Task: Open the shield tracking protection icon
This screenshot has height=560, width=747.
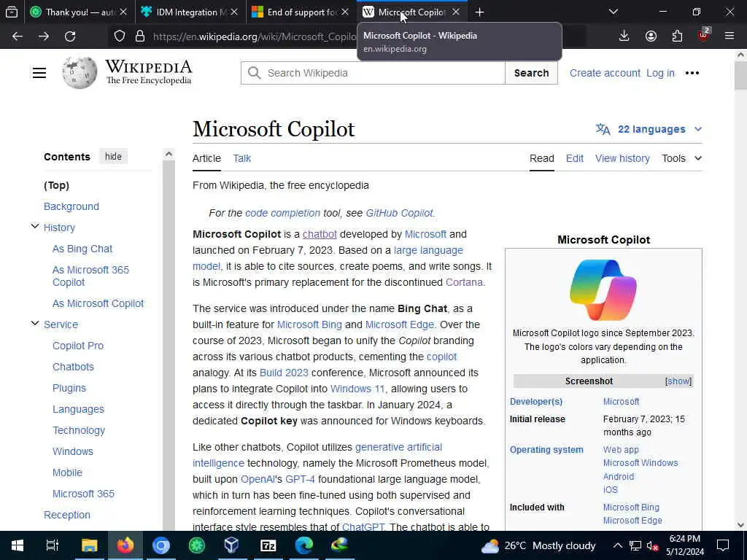Action: (x=120, y=36)
